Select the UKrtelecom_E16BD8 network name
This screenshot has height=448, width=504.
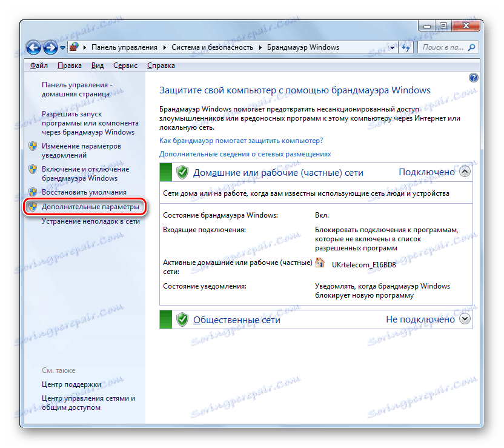[x=364, y=265]
